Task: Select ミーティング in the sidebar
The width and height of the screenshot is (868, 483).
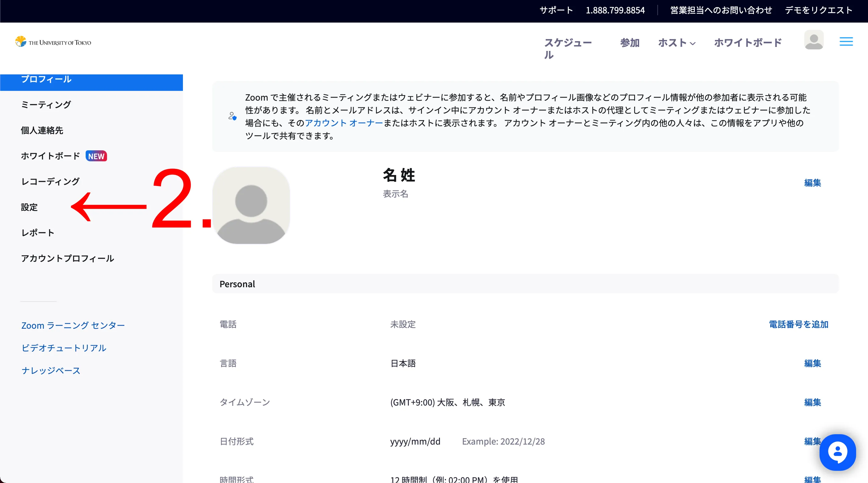Action: pos(46,105)
